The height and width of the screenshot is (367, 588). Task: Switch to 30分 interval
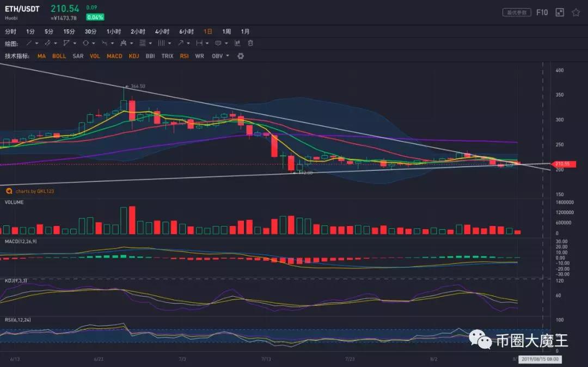(x=90, y=32)
